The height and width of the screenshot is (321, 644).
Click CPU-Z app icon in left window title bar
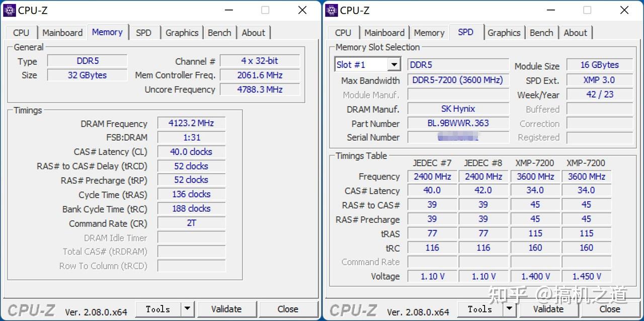(10, 10)
